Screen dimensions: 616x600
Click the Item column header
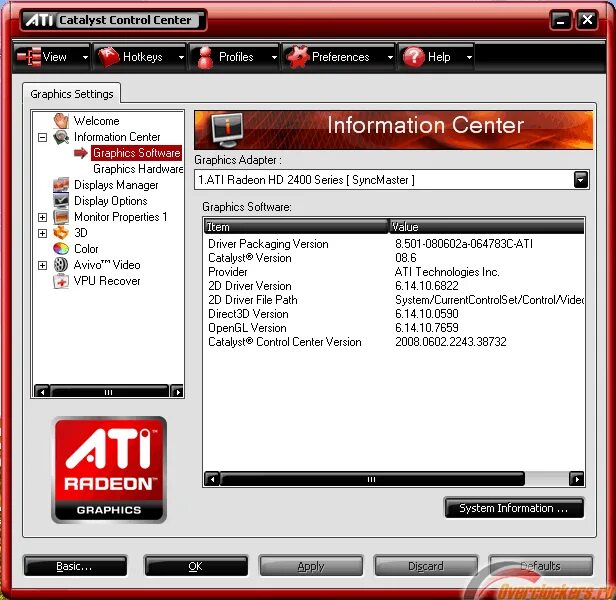tap(296, 227)
